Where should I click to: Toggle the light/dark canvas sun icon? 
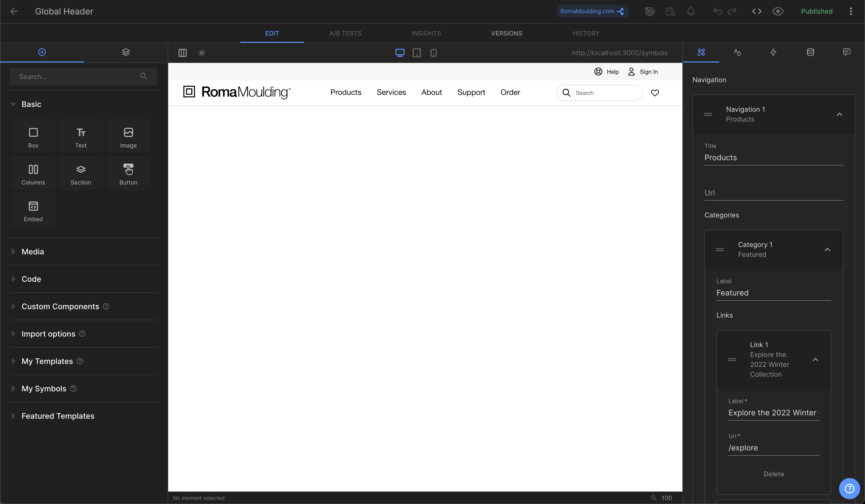click(202, 53)
